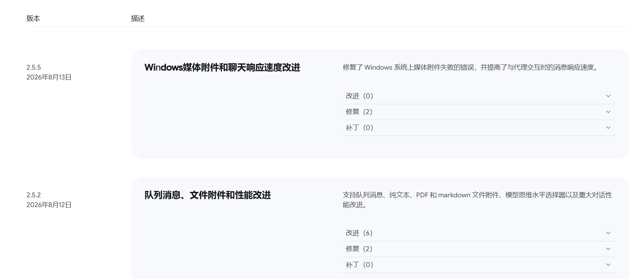The image size is (644, 279).
Task: Expand 补丁 (0) under version 2.5.5
Action: (479, 128)
